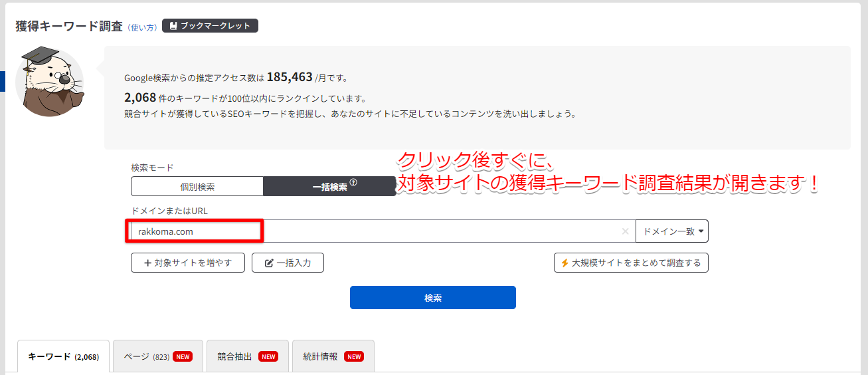
Task: Switch search mode to 個別検索
Action: pyautogui.click(x=197, y=187)
